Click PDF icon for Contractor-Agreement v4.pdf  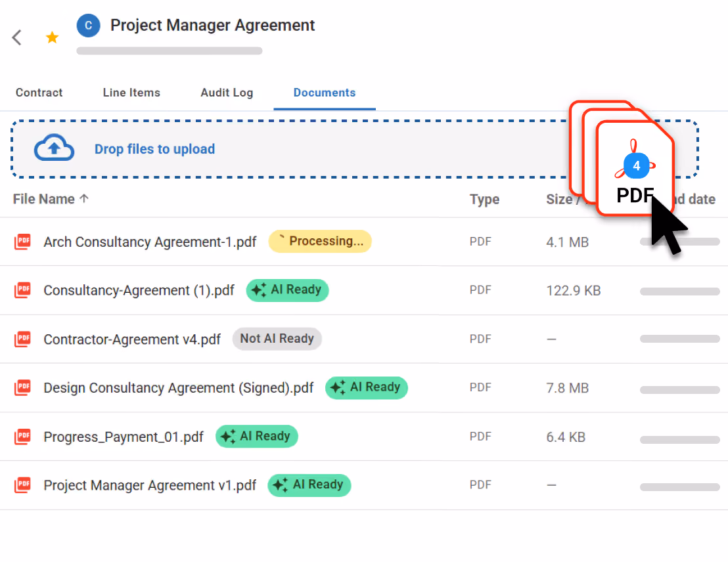coord(22,339)
